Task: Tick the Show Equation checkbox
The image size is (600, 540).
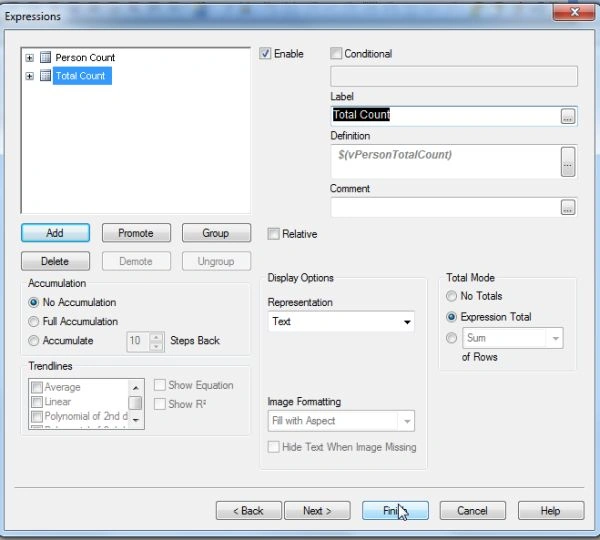Action: 160,385
